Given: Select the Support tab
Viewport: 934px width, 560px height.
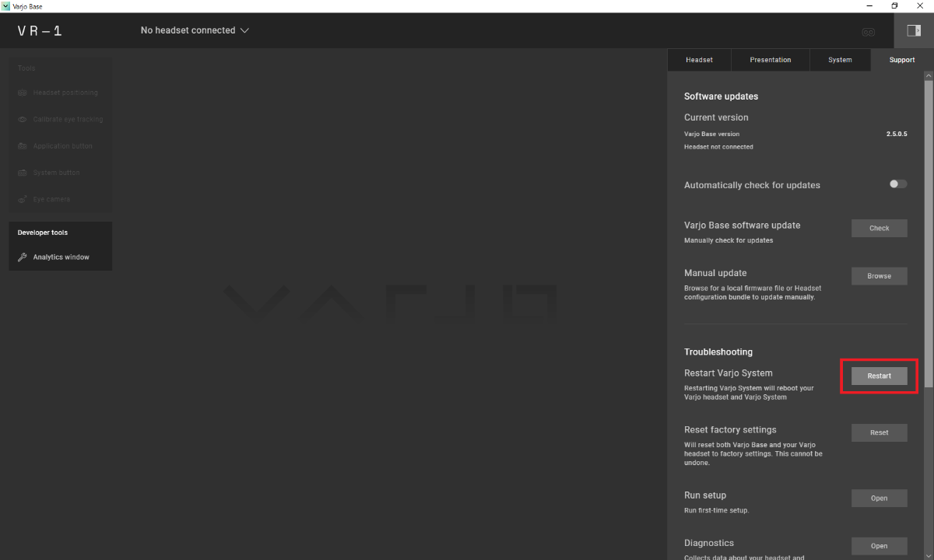Looking at the screenshot, I should click(902, 60).
